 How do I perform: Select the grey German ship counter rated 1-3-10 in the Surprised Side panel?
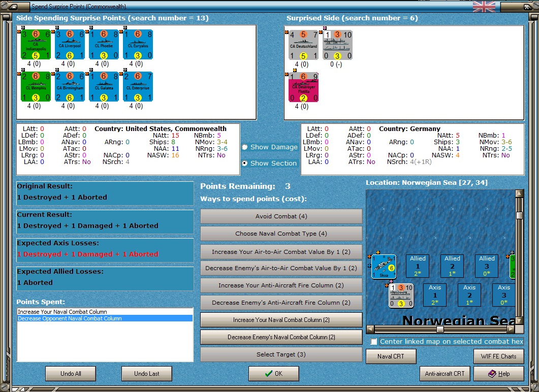337,45
